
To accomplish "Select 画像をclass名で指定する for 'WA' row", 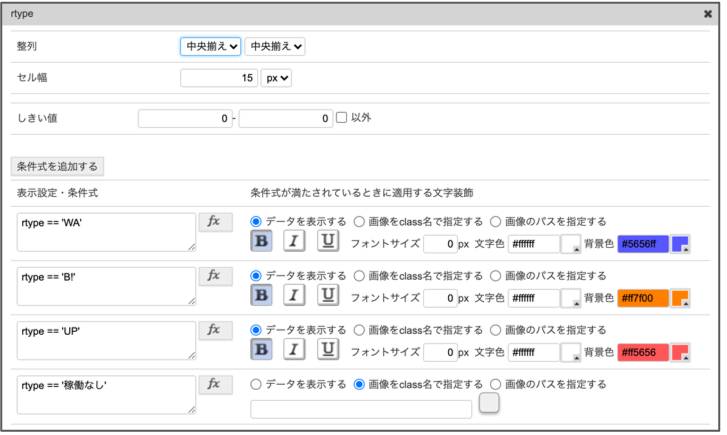I will (x=361, y=221).
